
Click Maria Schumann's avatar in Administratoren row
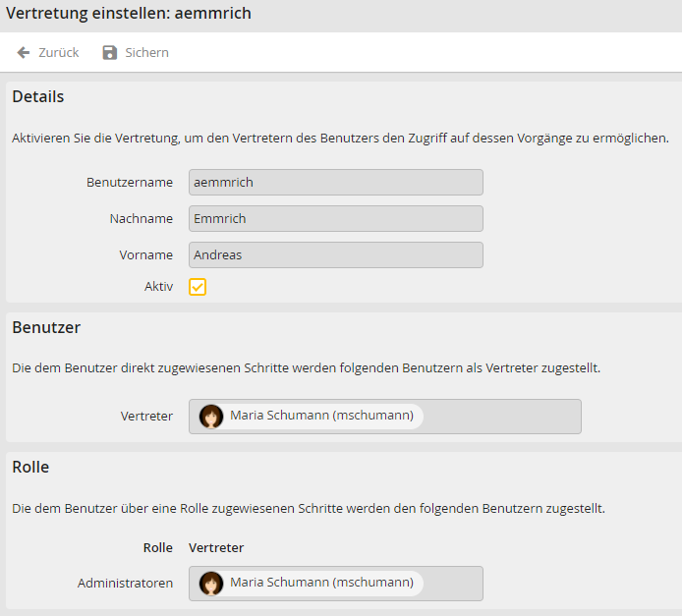click(211, 584)
